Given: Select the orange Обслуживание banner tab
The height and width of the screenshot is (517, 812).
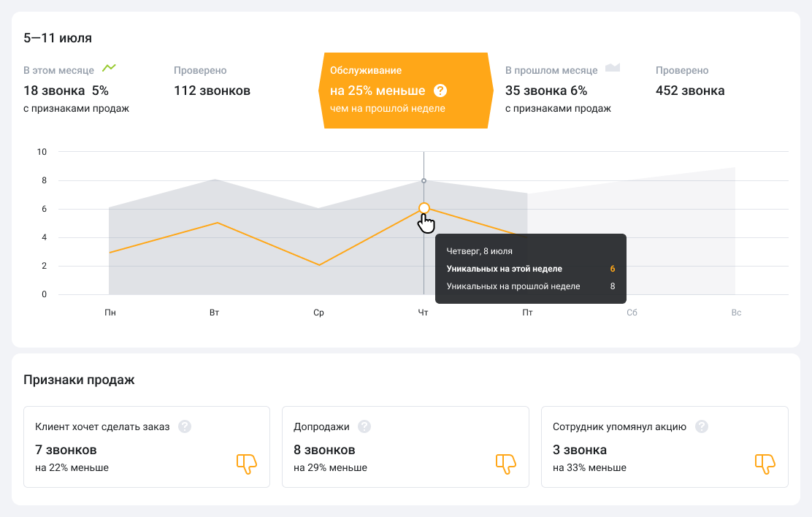Looking at the screenshot, I should [405, 91].
